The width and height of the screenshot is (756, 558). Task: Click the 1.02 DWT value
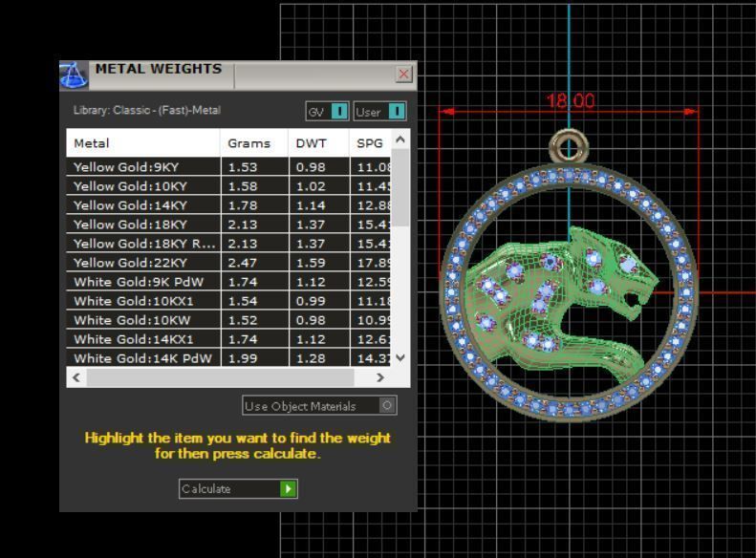pyautogui.click(x=311, y=186)
